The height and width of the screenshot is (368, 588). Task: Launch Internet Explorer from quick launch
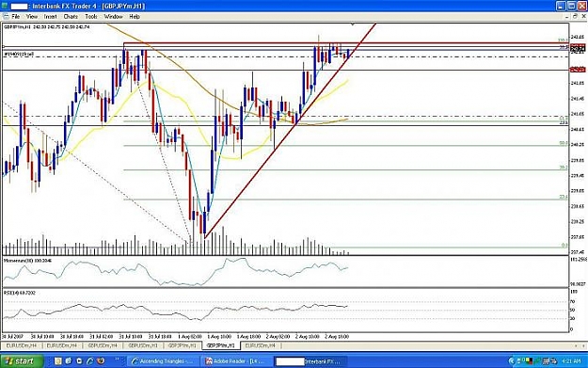[x=90, y=361]
